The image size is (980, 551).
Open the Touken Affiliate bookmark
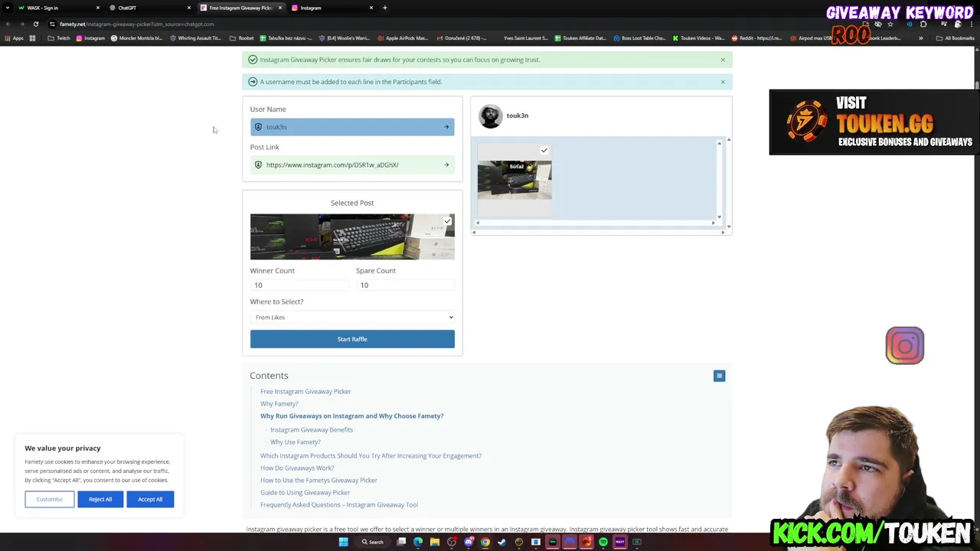pos(580,38)
